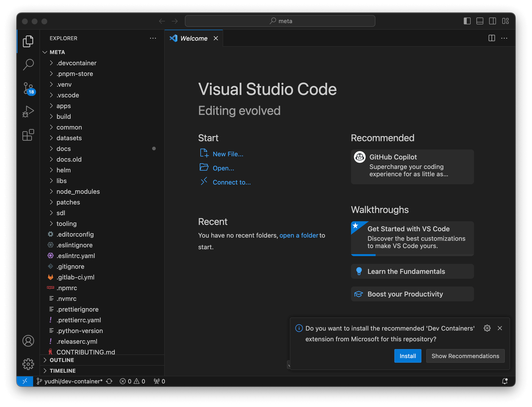532x407 pixels.
Task: Install the Dev Containers extension
Action: (x=408, y=356)
